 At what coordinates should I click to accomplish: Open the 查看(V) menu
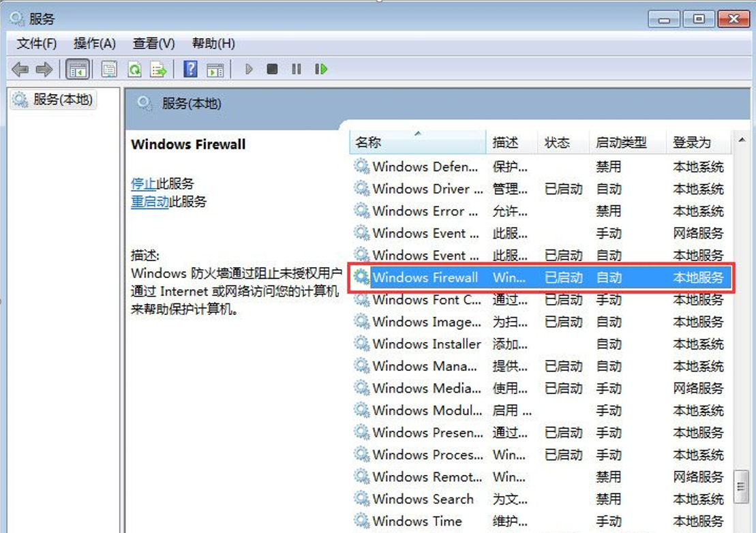153,44
